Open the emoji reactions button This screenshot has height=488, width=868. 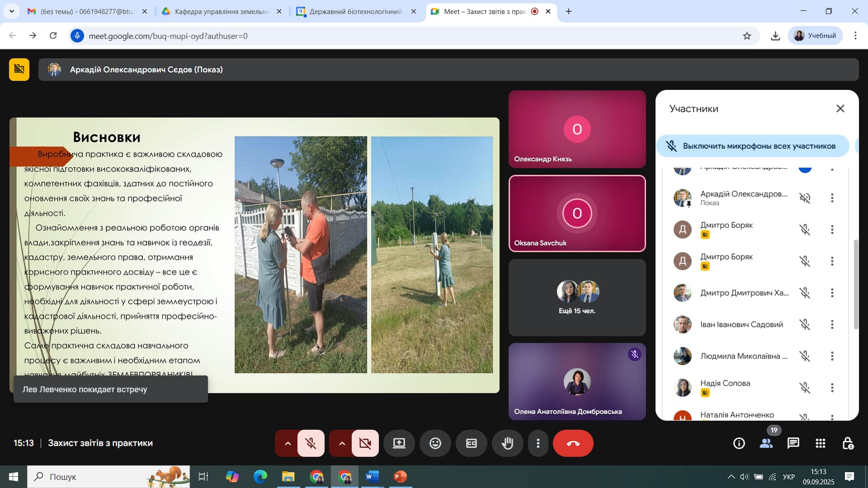[x=435, y=443]
